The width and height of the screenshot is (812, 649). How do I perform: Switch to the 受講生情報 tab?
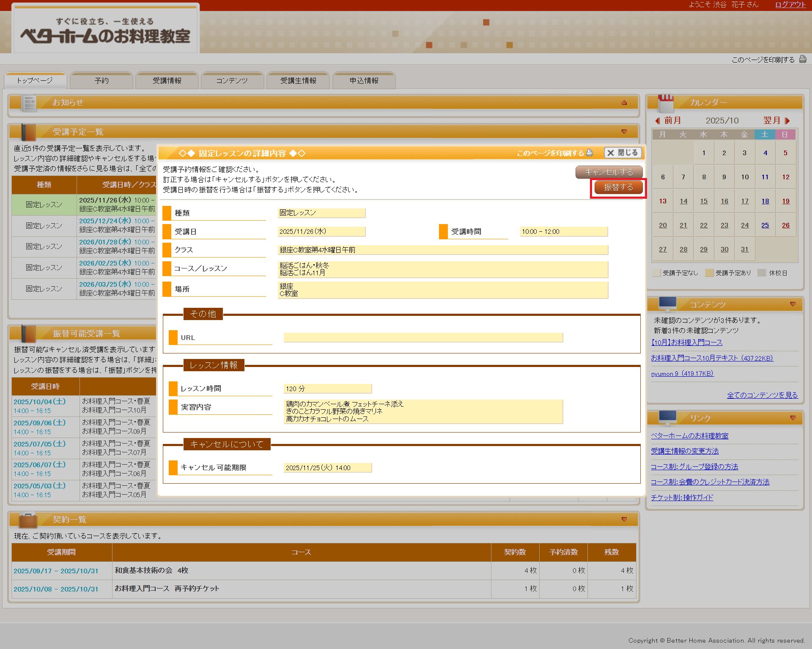(x=298, y=80)
